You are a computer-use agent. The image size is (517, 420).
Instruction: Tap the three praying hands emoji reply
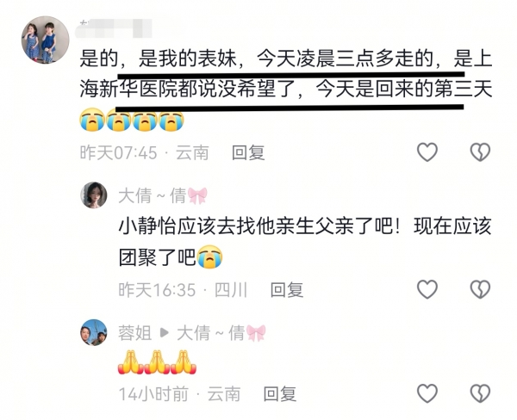tap(158, 362)
